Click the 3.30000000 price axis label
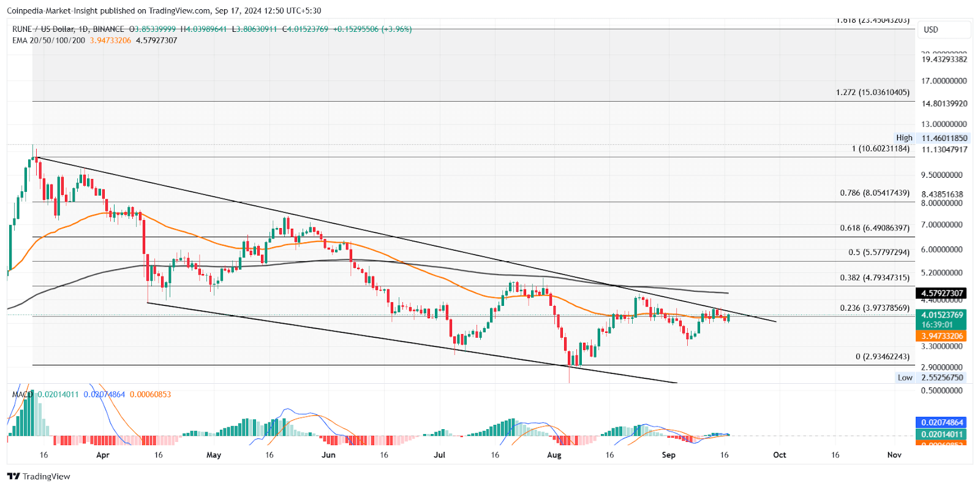Image resolution: width=980 pixels, height=488 pixels. (x=941, y=346)
